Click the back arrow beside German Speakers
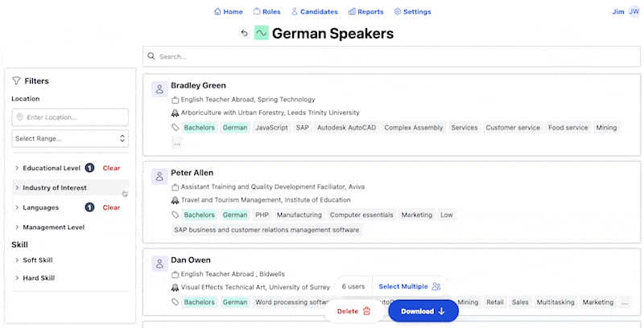644x328 pixels. 244,33
